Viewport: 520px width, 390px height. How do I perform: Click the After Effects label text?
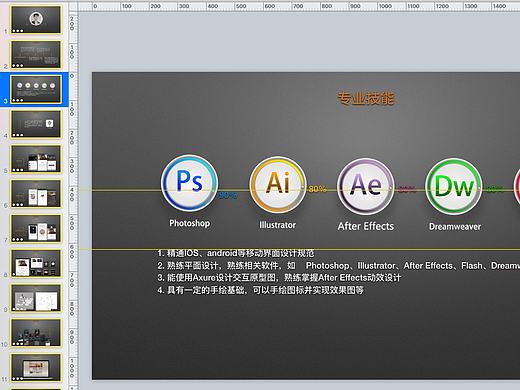366,226
